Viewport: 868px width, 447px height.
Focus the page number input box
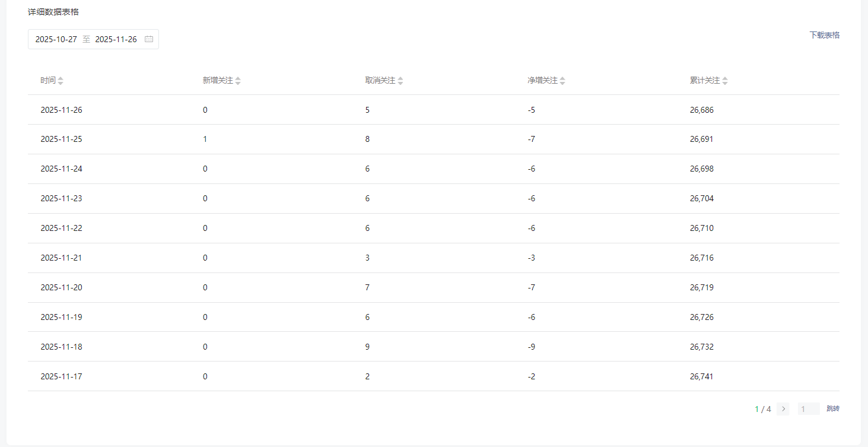[x=808, y=408]
